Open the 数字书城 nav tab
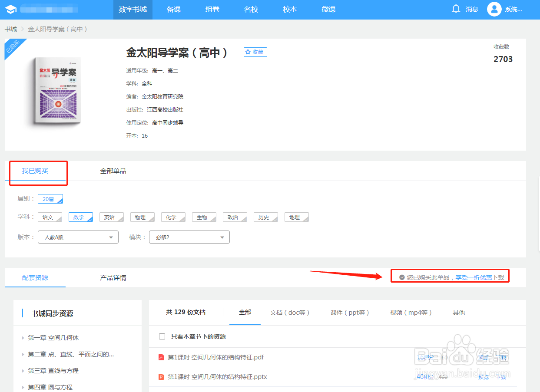This screenshot has height=392, width=540. click(x=133, y=10)
